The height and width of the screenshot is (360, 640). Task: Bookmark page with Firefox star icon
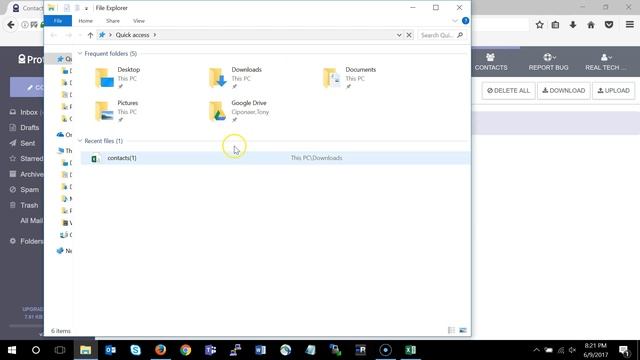(539, 25)
